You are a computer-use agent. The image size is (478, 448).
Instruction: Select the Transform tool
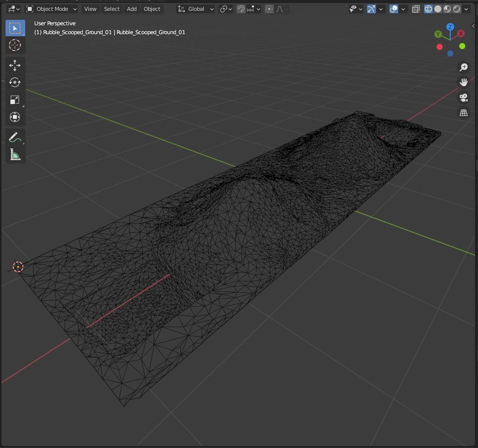click(x=15, y=117)
